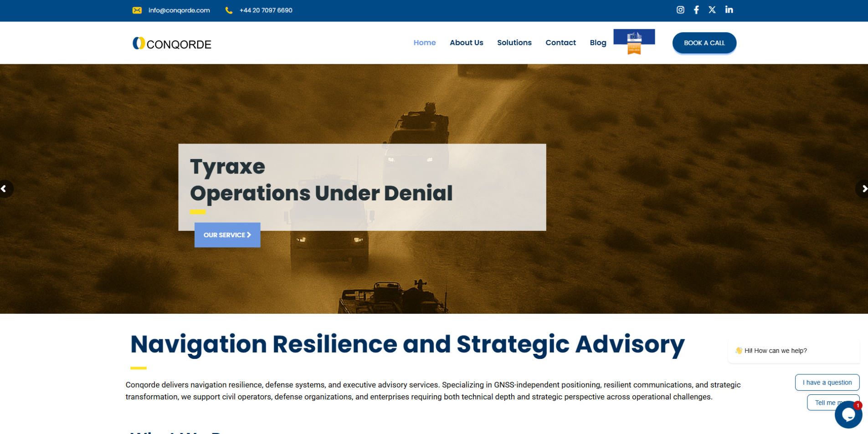Open the X (Twitter) social icon

(712, 10)
